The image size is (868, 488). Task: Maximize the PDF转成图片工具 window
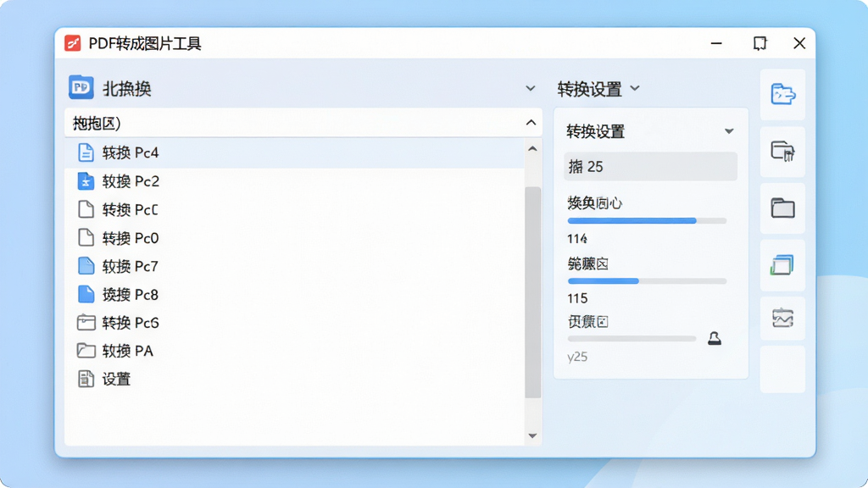click(x=760, y=43)
